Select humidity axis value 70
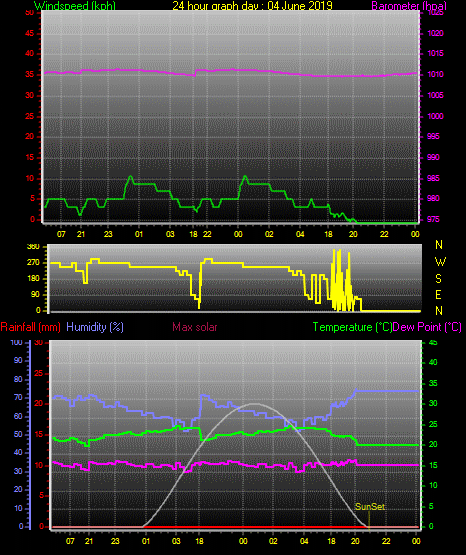Viewport: 466px width, 555px height. pyautogui.click(x=18, y=397)
